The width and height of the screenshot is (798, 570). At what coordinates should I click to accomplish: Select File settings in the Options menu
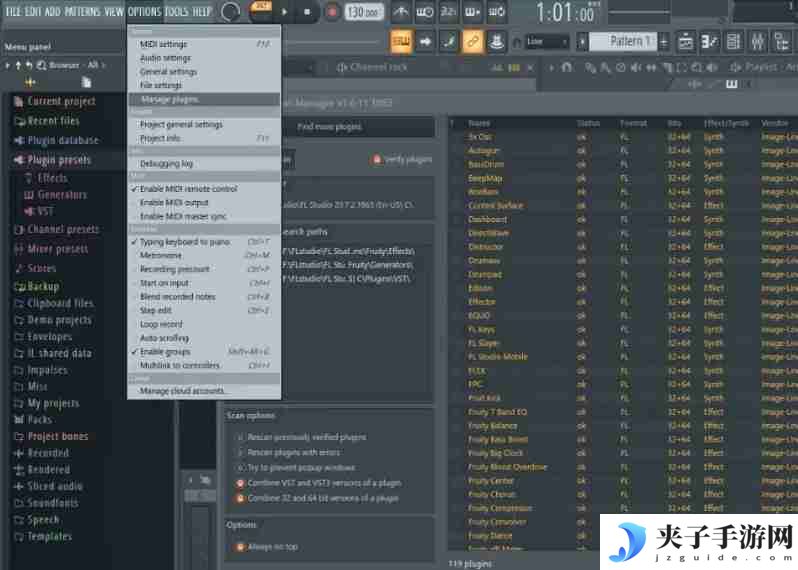[204, 85]
